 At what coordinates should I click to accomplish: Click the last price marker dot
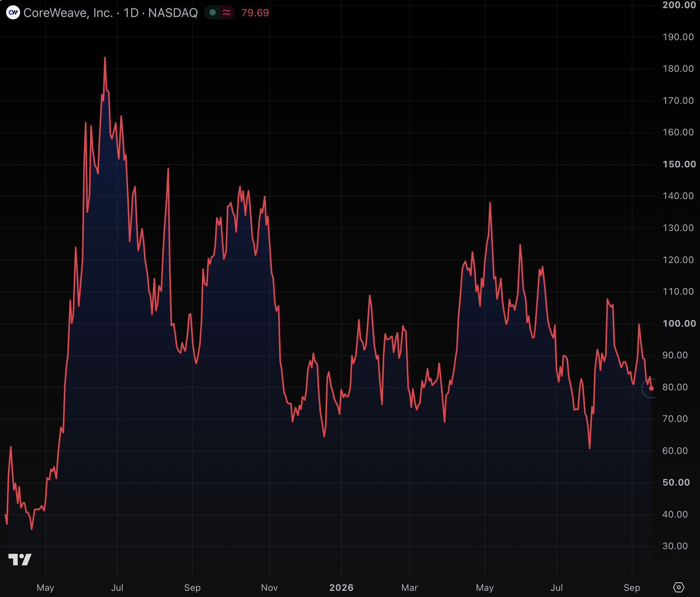click(x=651, y=388)
